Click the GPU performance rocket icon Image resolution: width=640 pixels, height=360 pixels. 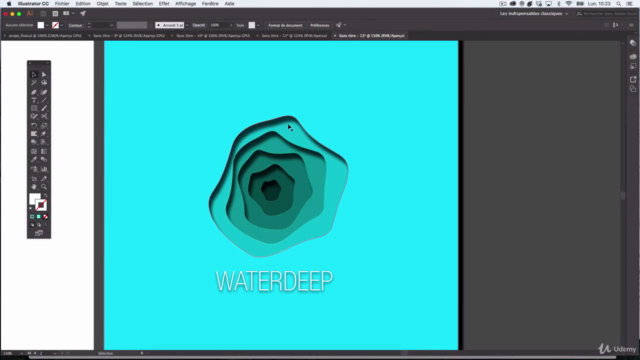pos(83,13)
